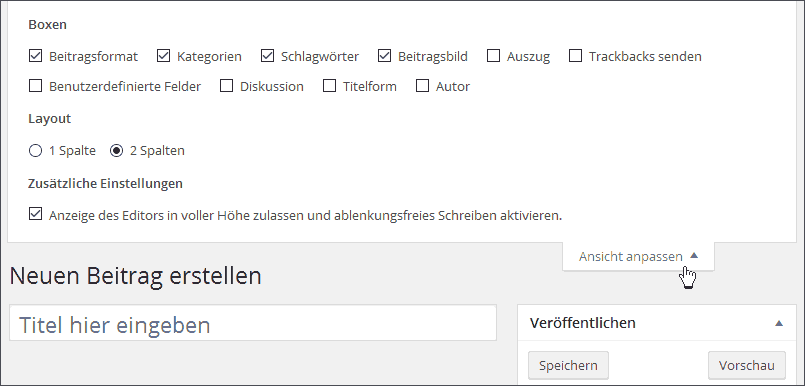805x386 pixels.
Task: Select the 1 Spalte layout radio
Action: pos(35,151)
